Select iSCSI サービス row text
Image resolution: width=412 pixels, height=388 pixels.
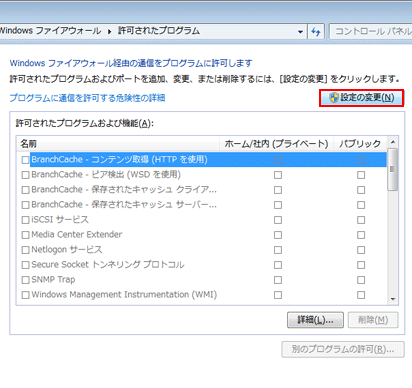[60, 220]
